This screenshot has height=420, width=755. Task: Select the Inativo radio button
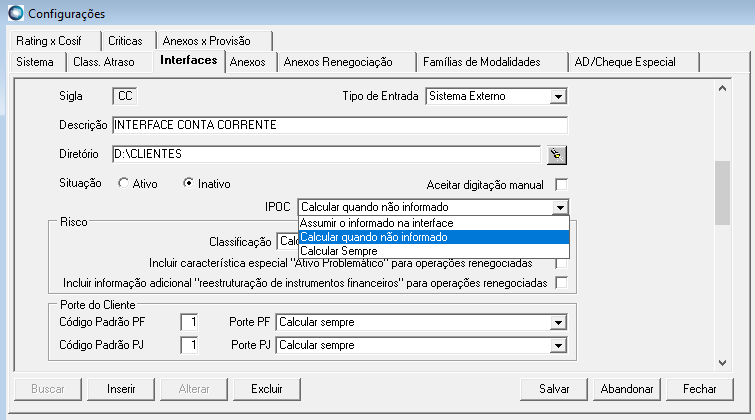tap(187, 184)
